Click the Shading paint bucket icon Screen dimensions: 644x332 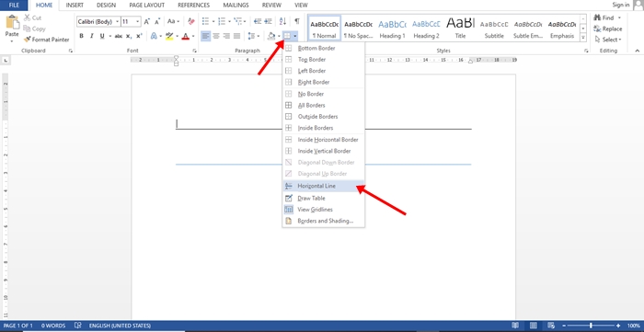[271, 36]
